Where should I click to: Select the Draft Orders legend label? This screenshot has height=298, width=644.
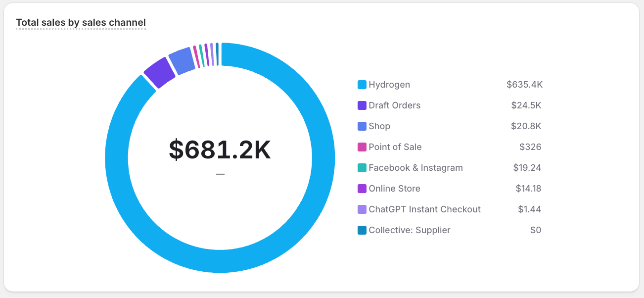pyautogui.click(x=395, y=105)
